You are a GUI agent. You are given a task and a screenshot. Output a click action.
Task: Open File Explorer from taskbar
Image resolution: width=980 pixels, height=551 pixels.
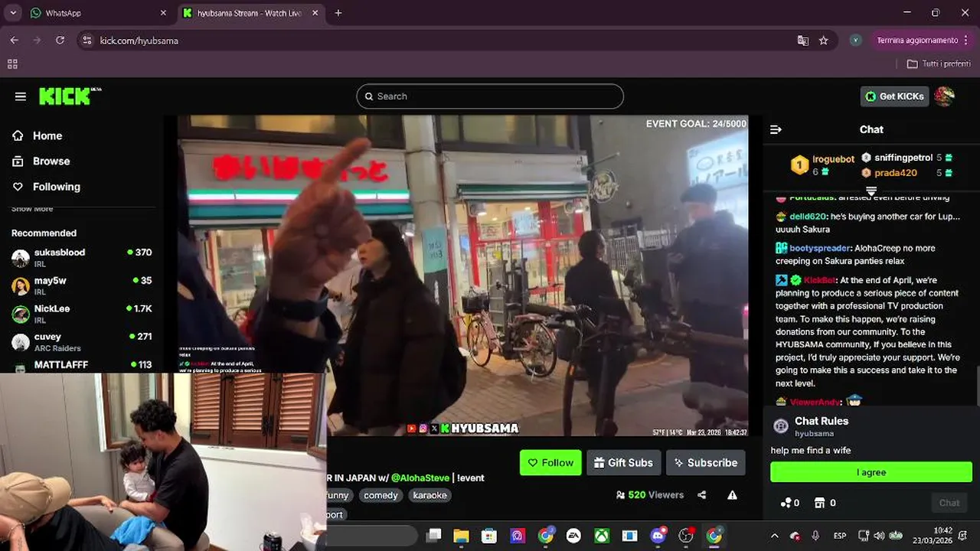click(x=461, y=536)
